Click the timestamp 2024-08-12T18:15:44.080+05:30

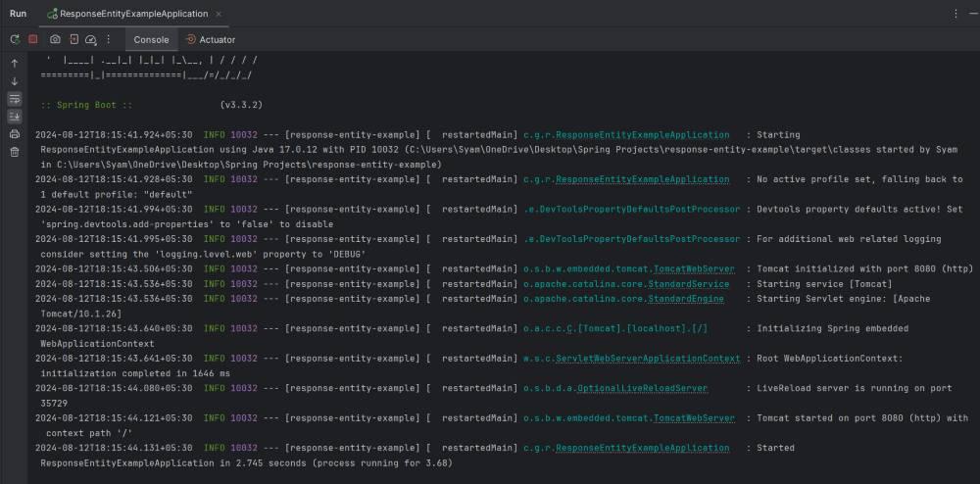(114, 388)
